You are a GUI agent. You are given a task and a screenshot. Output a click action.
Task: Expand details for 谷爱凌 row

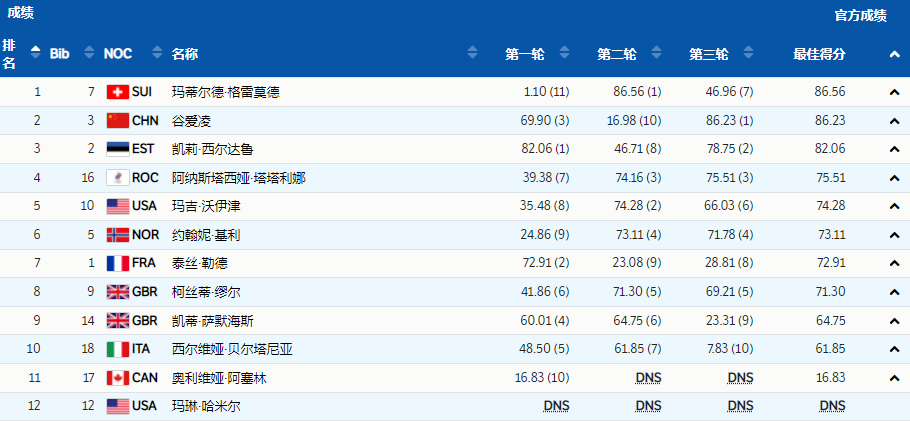click(x=894, y=121)
